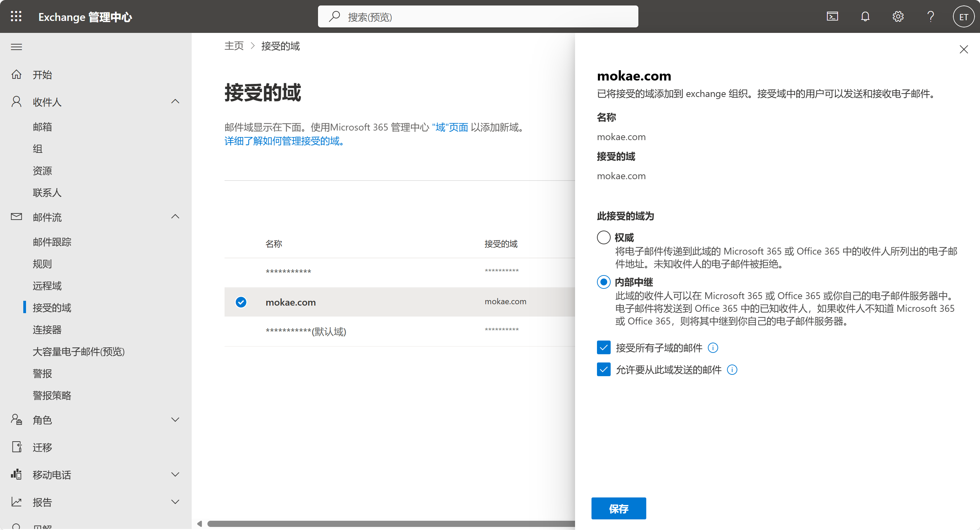
Task: Click the mobile icon beside 移动电话
Action: coord(16,474)
